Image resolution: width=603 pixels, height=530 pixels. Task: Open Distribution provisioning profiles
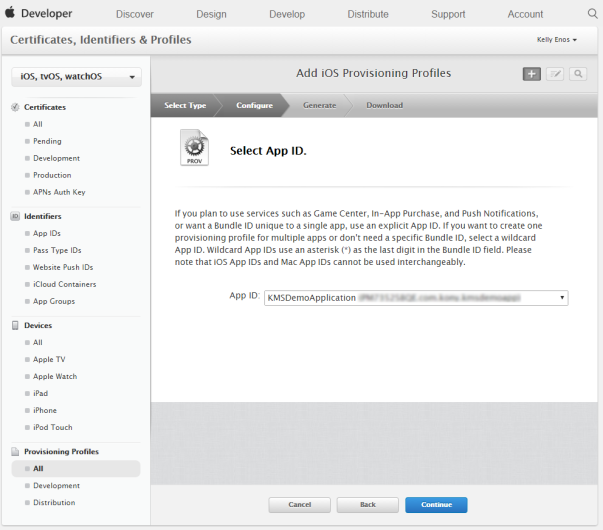[x=54, y=502]
